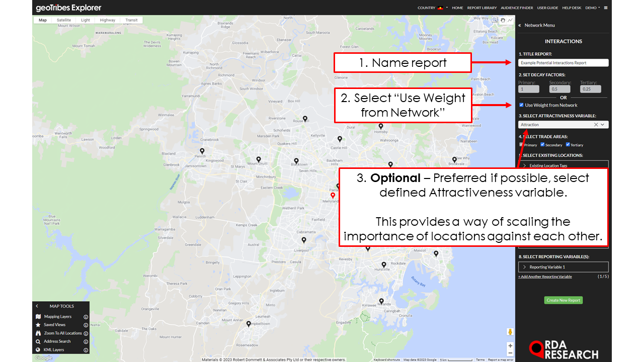
Task: Open the DEMO user dropdown
Action: (593, 8)
